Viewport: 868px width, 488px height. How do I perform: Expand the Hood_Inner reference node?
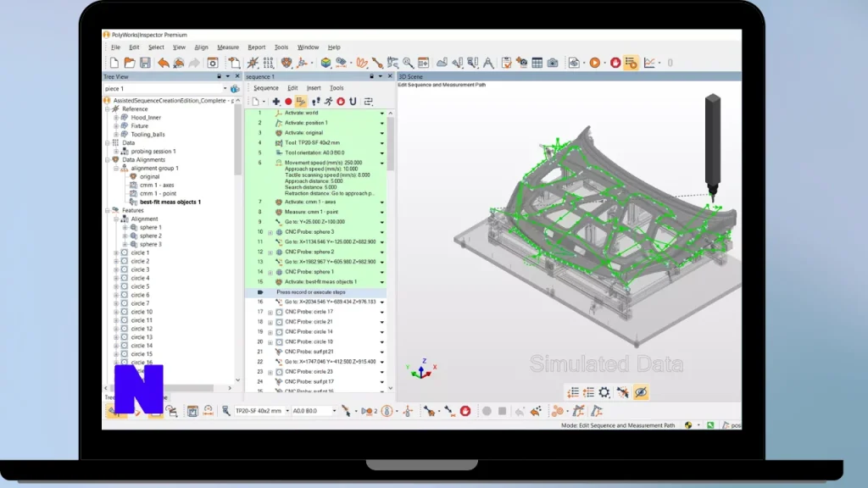116,118
